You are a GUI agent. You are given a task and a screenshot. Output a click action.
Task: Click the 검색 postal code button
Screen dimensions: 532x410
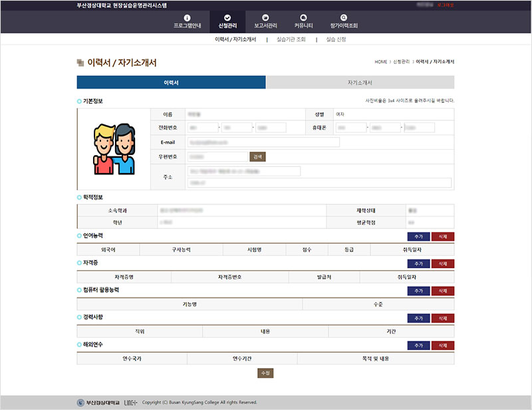(257, 156)
